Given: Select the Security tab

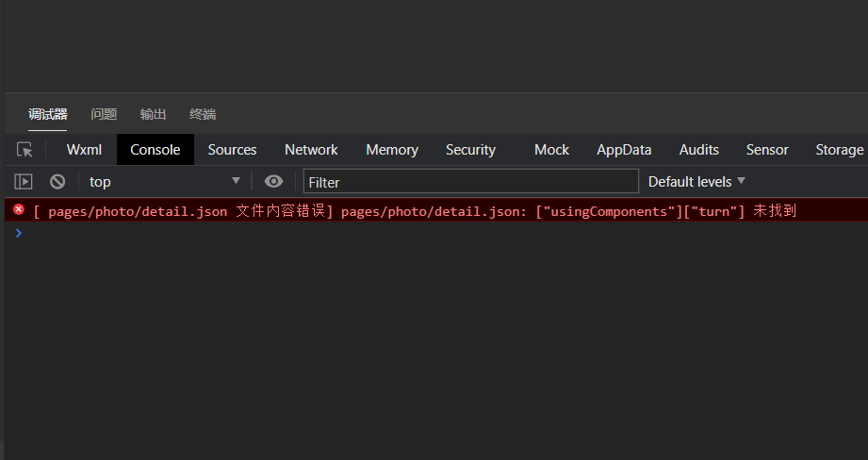Looking at the screenshot, I should [470, 150].
